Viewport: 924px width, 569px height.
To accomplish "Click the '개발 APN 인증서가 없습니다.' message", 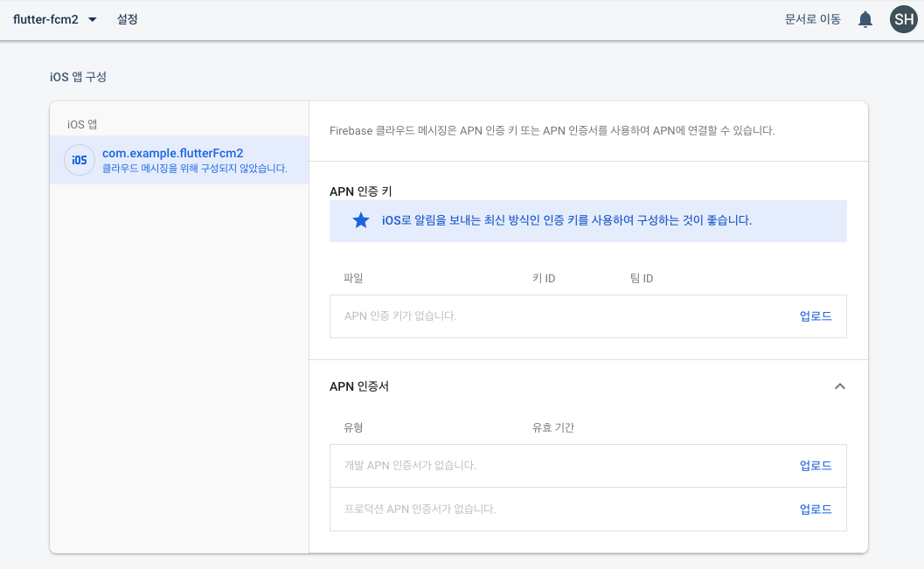I will coord(410,465).
